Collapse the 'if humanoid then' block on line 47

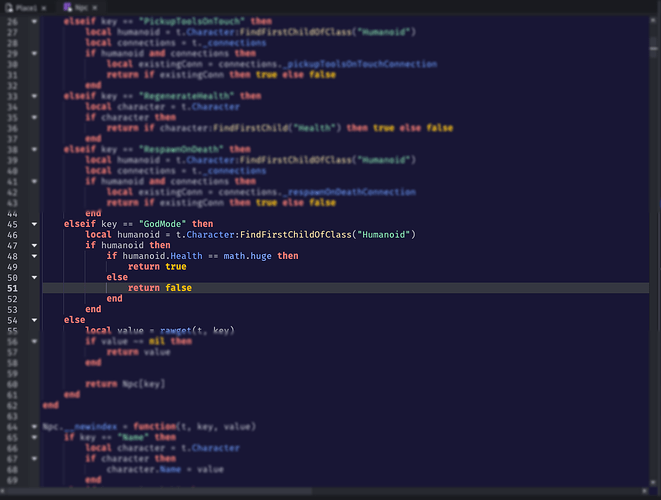pos(34,245)
